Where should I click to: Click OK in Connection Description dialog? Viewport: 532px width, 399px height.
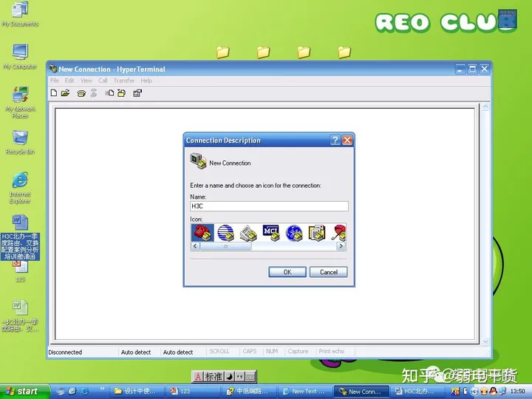pos(287,272)
